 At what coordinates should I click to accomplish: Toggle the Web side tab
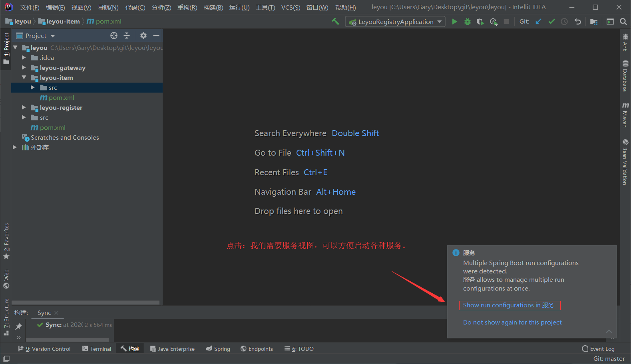coord(6,279)
